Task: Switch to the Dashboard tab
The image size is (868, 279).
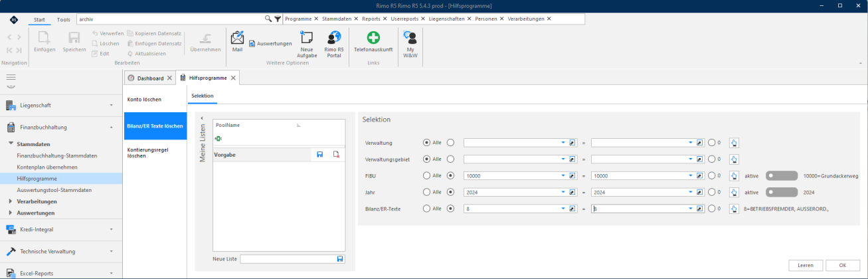Action: pyautogui.click(x=150, y=78)
